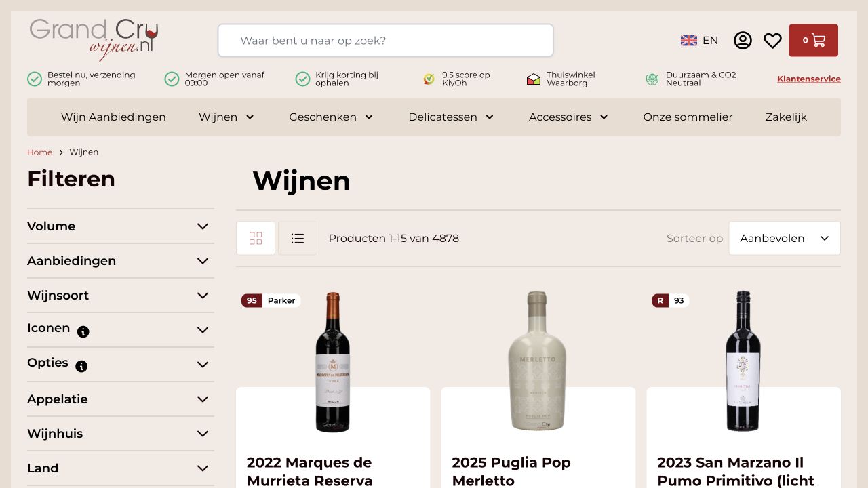Open the Delicatessen navigation menu
The image size is (868, 488).
452,117
